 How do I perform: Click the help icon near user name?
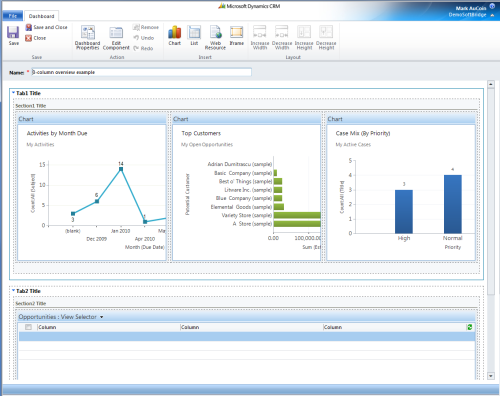(x=492, y=6)
